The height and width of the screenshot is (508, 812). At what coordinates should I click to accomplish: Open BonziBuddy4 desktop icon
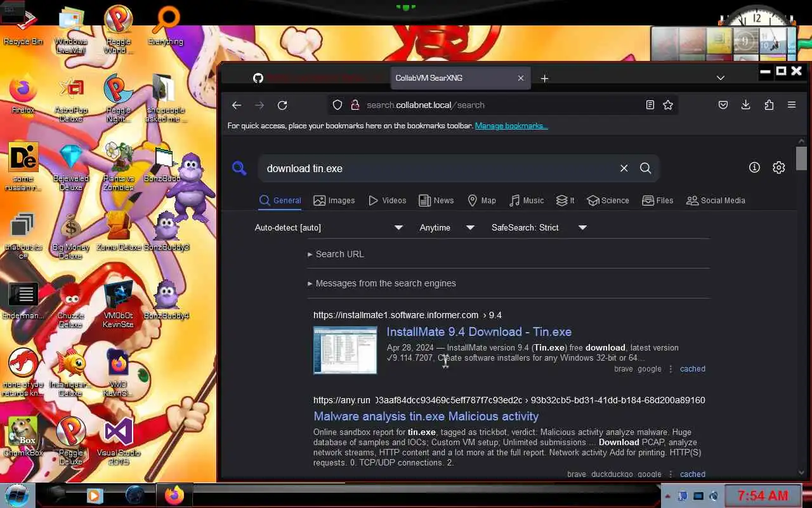(x=166, y=301)
